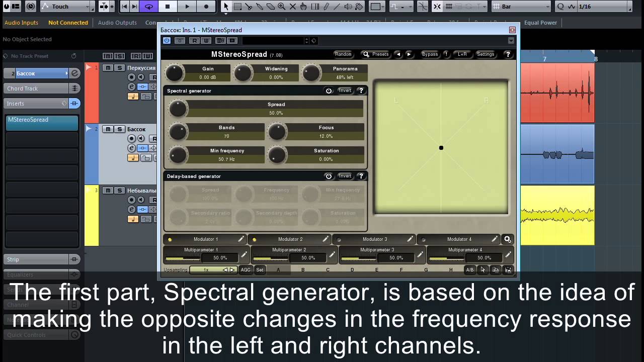The height and width of the screenshot is (362, 644).
Task: Click the Focus knob
Action: pyautogui.click(x=277, y=132)
